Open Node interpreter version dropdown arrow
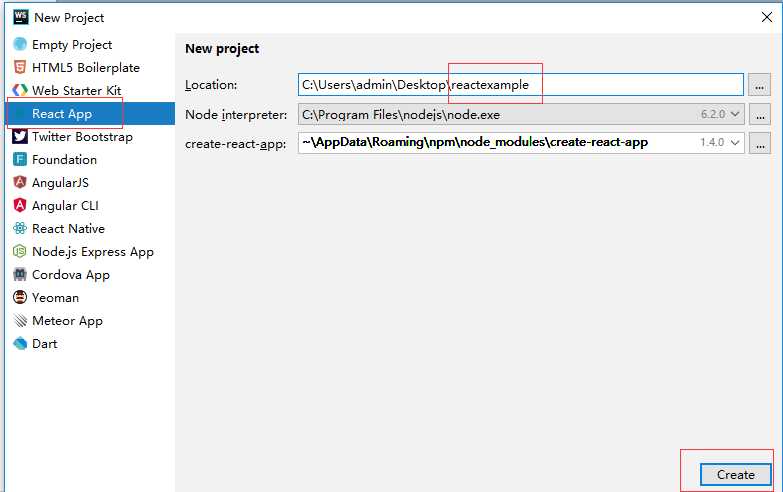783x492 pixels. click(x=735, y=114)
